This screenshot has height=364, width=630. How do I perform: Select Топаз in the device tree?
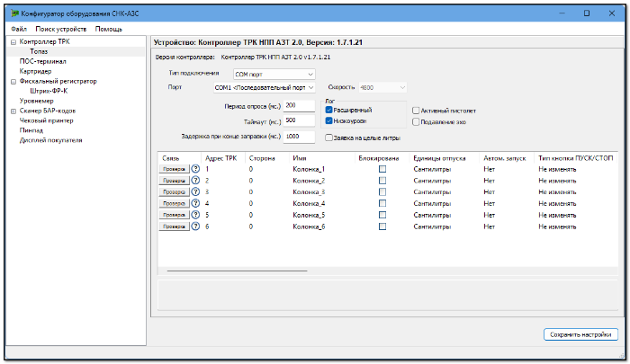tap(39, 51)
